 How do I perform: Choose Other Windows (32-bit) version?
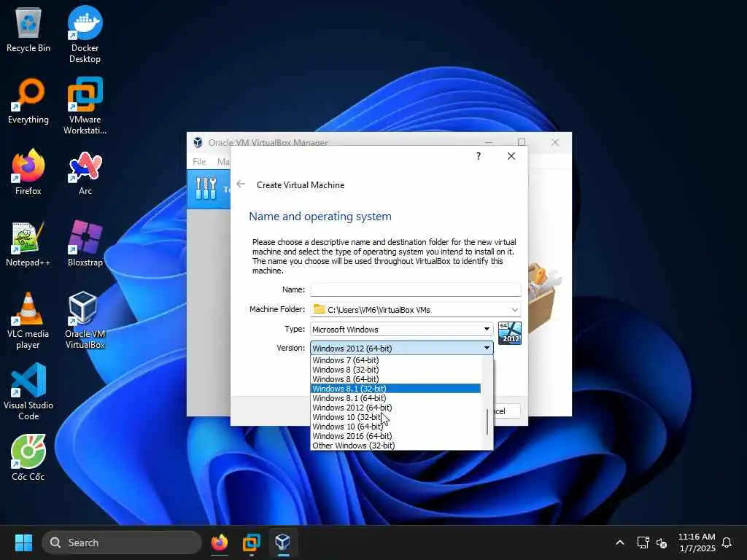[395, 446]
